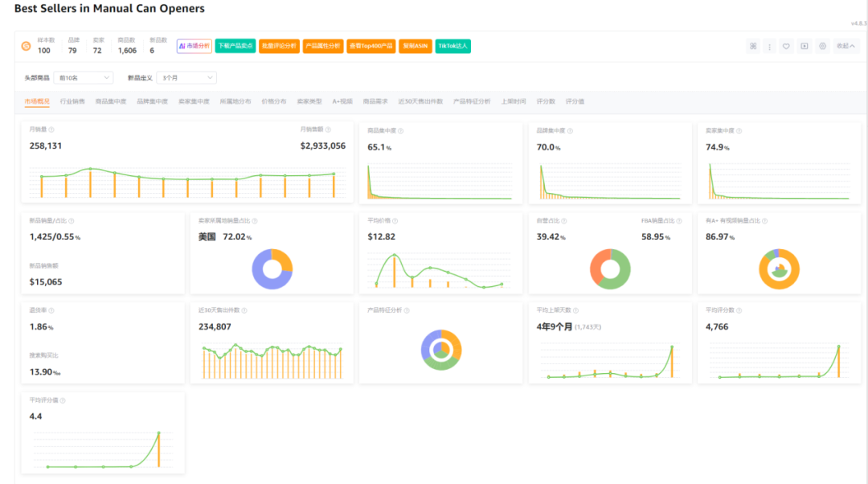This screenshot has height=484, width=868.
Task: Click help icon next to 平均上架天数
Action: (x=575, y=310)
